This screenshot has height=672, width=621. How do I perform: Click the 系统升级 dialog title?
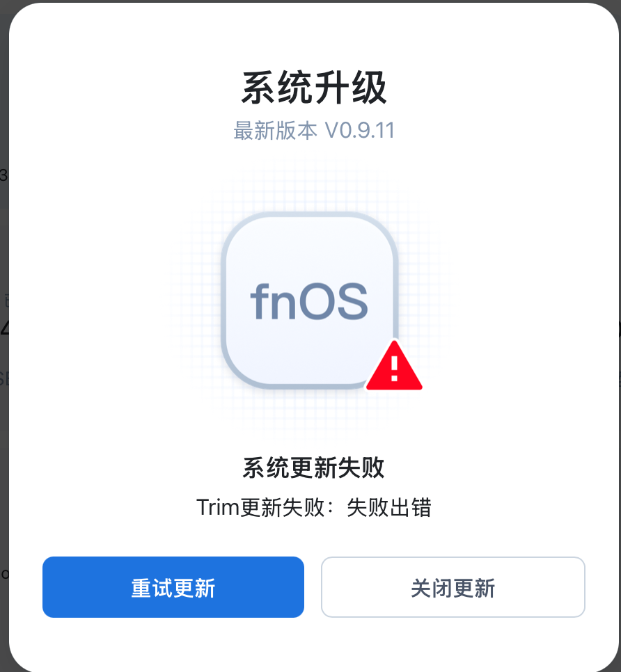(x=314, y=88)
